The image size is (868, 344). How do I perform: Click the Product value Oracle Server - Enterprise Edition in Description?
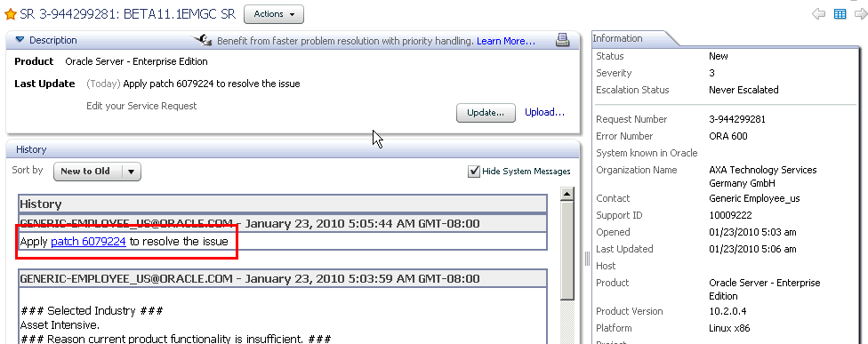pos(136,61)
